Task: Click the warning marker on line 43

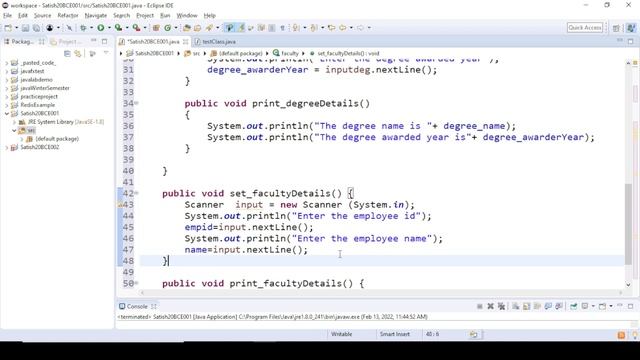Action: point(120,204)
